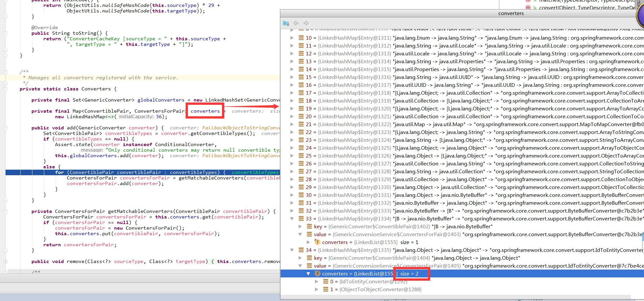Image resolution: width=644 pixels, height=301 pixels.
Task: Click 'return convertersForPair;' statement
Action: point(80,245)
